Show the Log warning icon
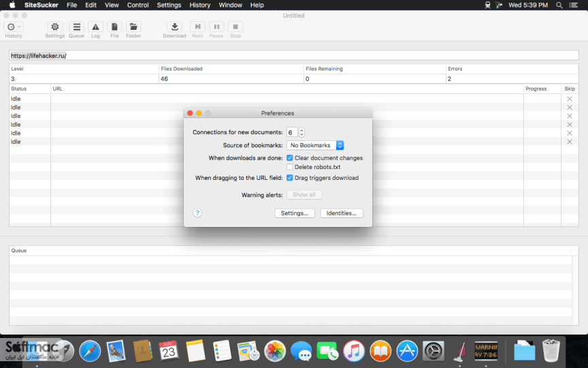 point(96,27)
